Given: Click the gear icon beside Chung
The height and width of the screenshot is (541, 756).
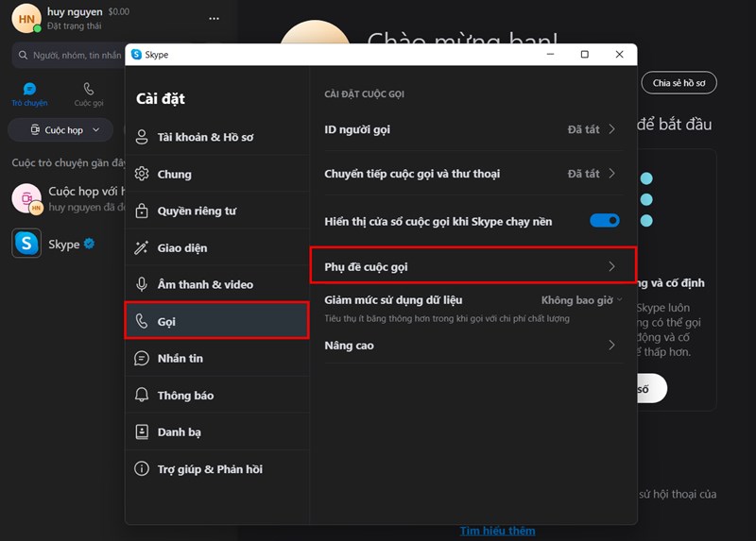Looking at the screenshot, I should pos(142,174).
